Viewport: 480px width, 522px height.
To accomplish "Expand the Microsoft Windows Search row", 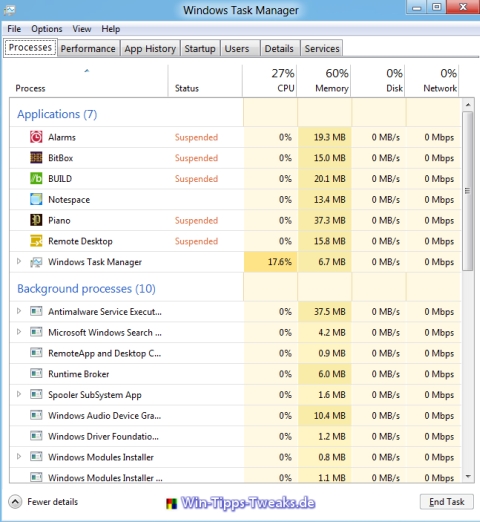I will tap(19, 332).
